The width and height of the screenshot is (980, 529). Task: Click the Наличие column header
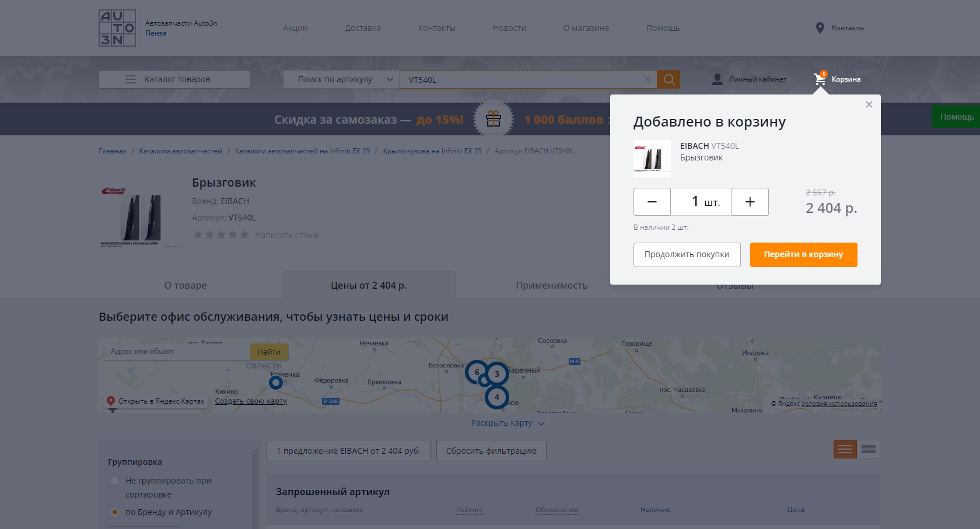tap(656, 510)
